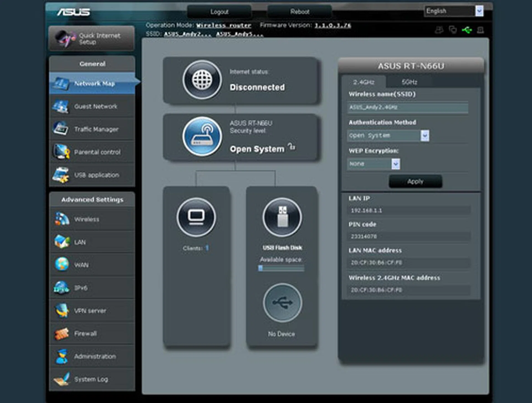Open the Clients computer icon
This screenshot has width=532, height=403.
tap(196, 217)
